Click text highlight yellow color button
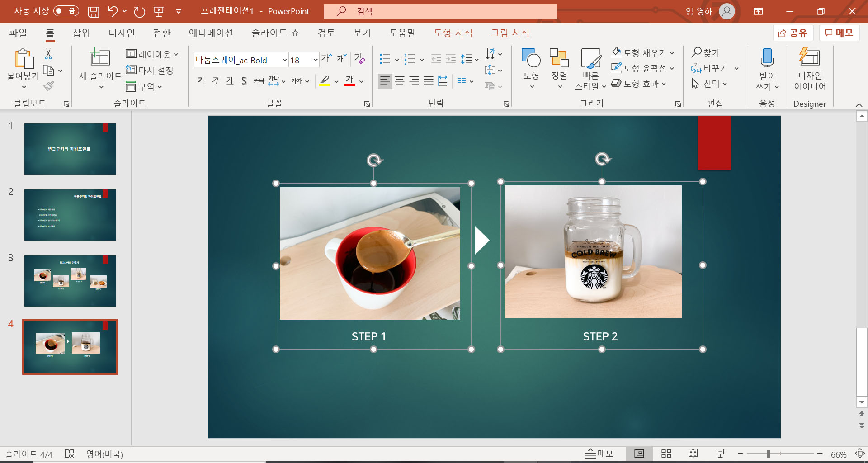The image size is (868, 463). click(325, 80)
